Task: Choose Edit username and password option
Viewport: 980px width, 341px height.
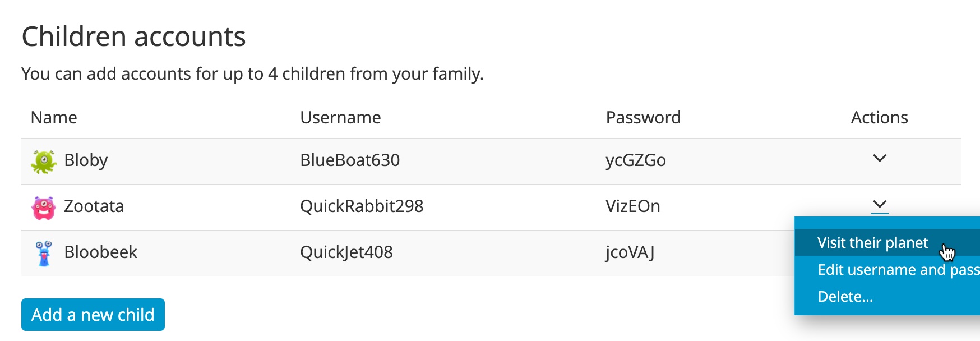Action: click(897, 270)
